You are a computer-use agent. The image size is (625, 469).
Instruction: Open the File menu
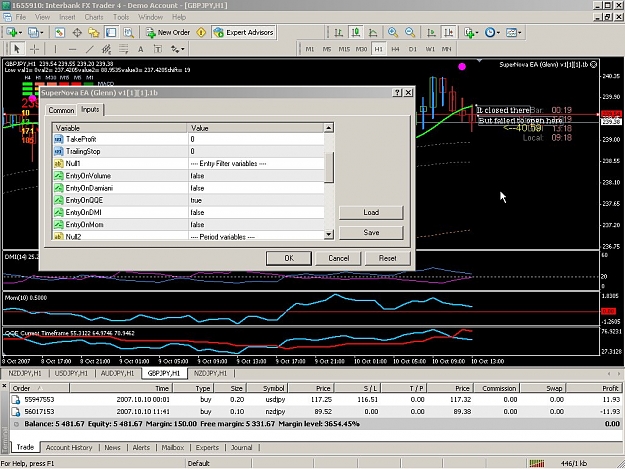point(20,17)
